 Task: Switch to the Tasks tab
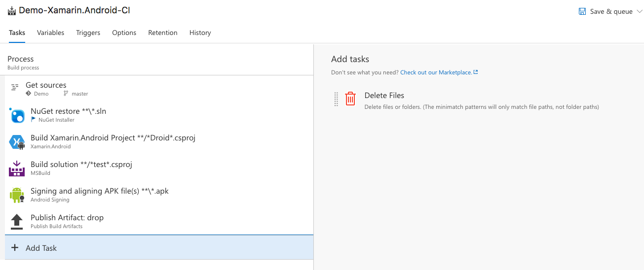click(17, 33)
